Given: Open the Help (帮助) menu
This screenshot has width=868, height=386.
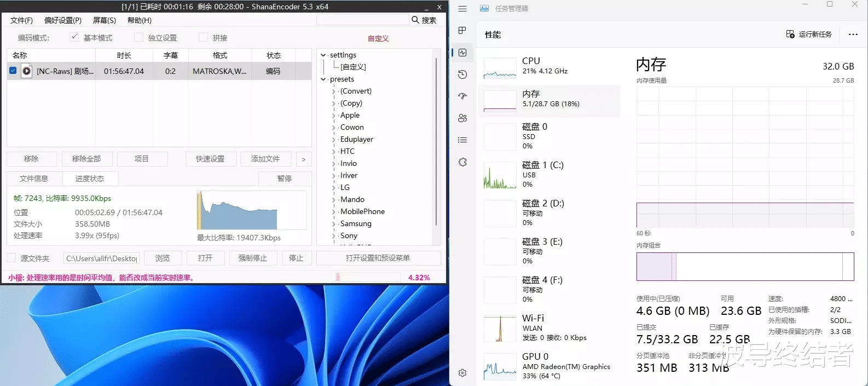Looking at the screenshot, I should [140, 20].
